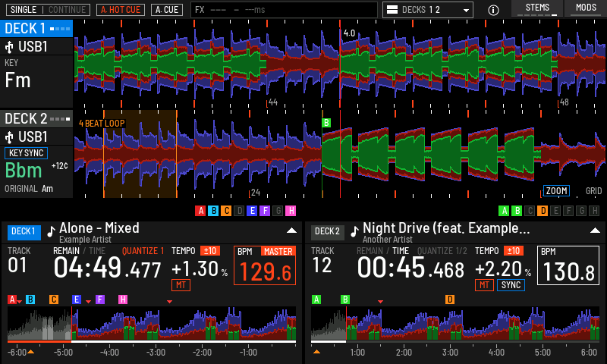The image size is (607, 364).
Task: Change Deck 1 QUANTIZE 1 setting
Action: click(x=143, y=251)
